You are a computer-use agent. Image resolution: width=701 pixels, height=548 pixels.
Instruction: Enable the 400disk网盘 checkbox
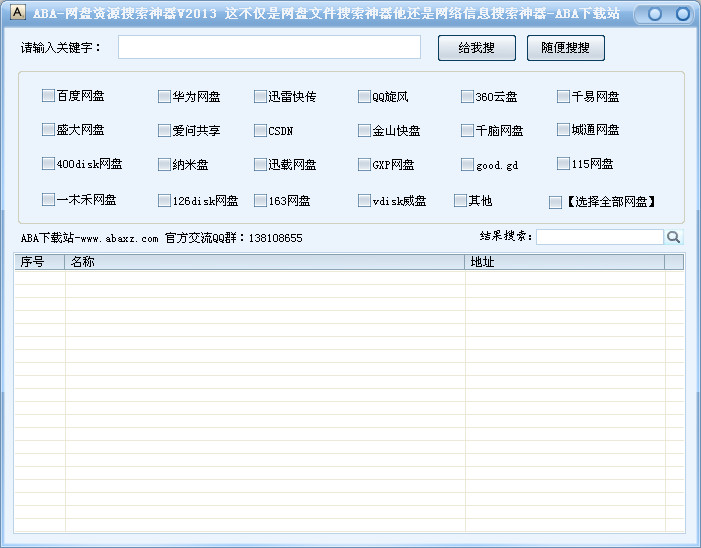pos(48,164)
